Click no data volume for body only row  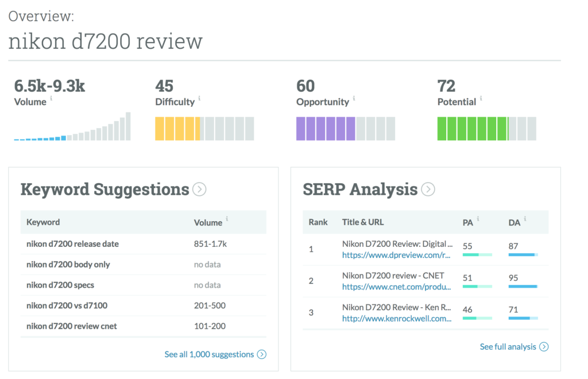[207, 265]
